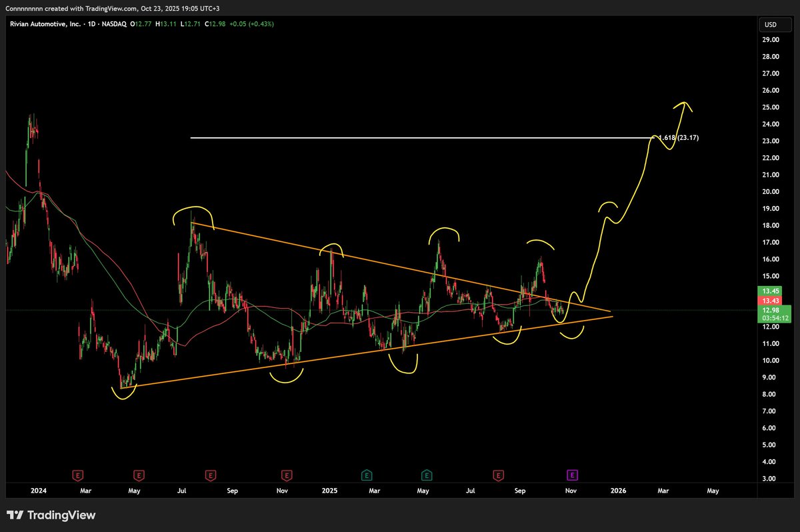Click the 10.00 price axis label
The image size is (800, 532).
click(771, 361)
